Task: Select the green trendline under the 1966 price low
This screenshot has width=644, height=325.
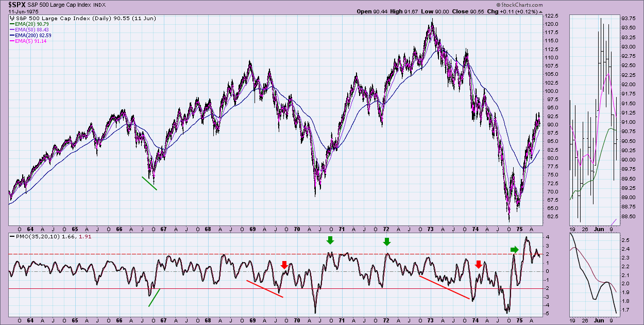Action: 149,184
